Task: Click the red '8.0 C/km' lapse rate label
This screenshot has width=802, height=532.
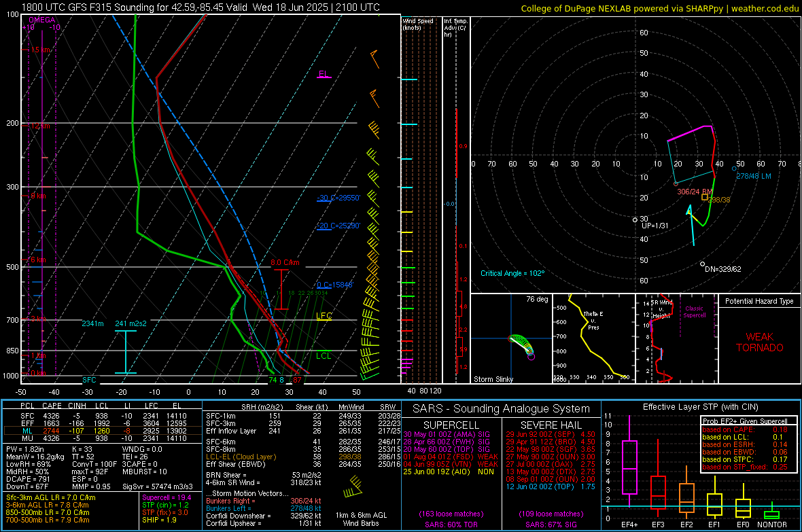Action: pyautogui.click(x=285, y=262)
